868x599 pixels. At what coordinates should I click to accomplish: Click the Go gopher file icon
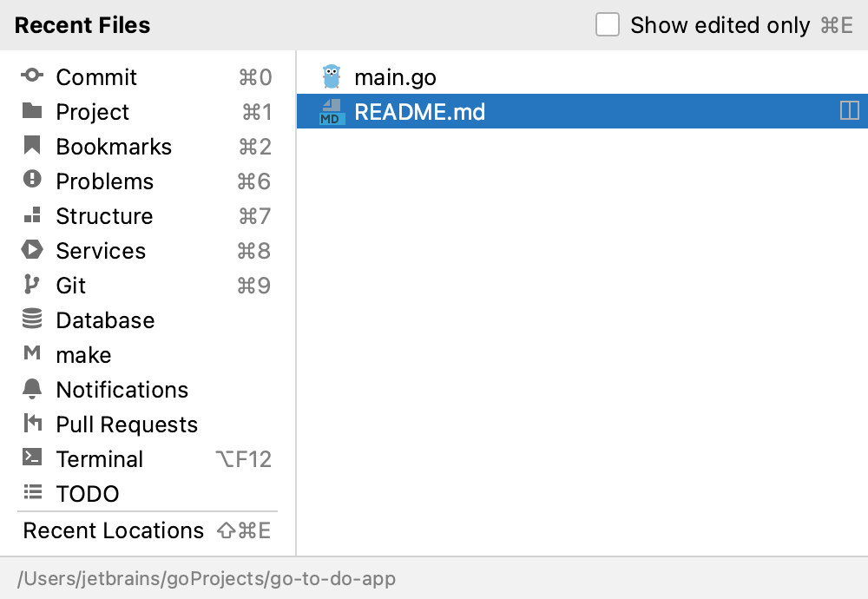(x=331, y=76)
